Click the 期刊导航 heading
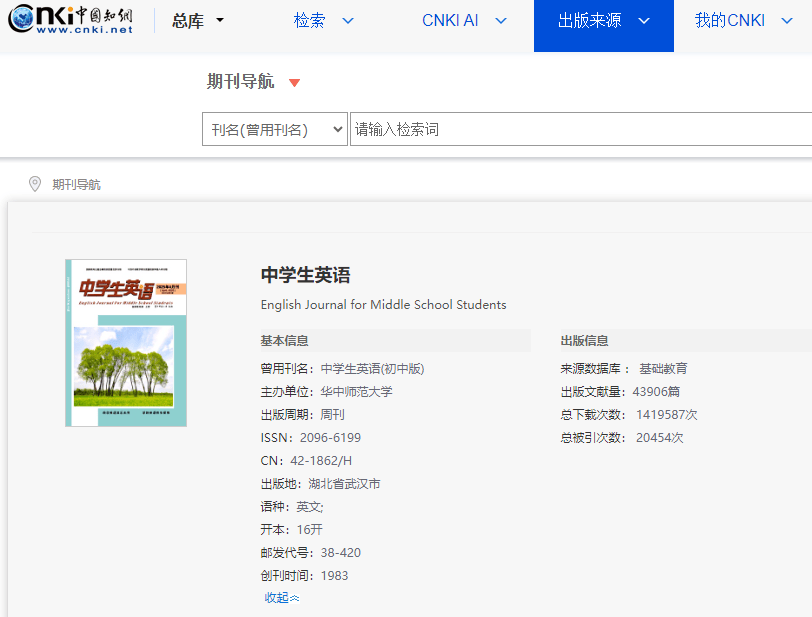The width and height of the screenshot is (812, 617). coord(240,81)
